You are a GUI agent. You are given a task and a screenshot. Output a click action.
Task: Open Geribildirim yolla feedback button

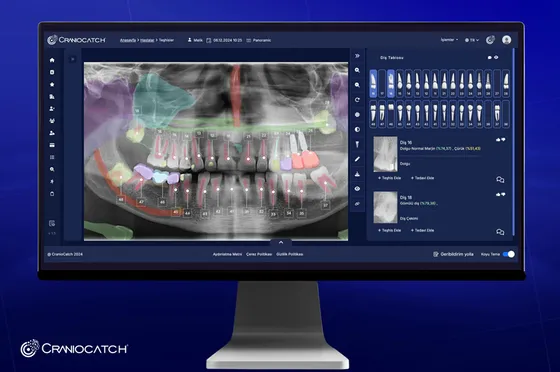(453, 254)
